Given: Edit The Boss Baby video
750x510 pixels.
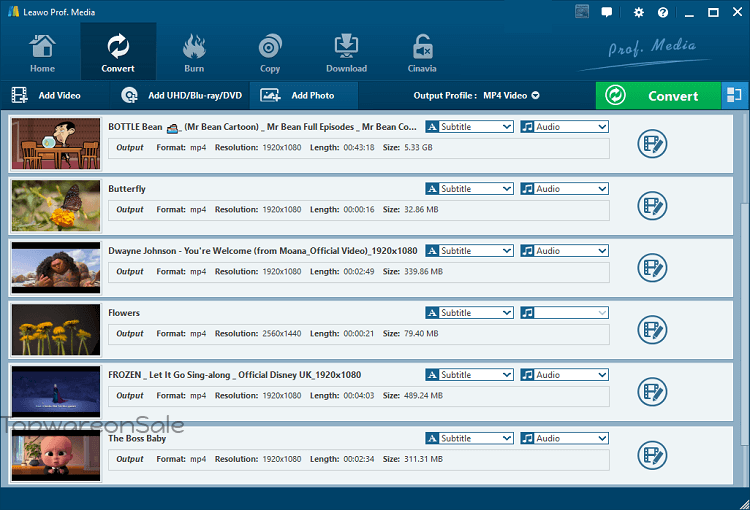Looking at the screenshot, I should coord(652,455).
